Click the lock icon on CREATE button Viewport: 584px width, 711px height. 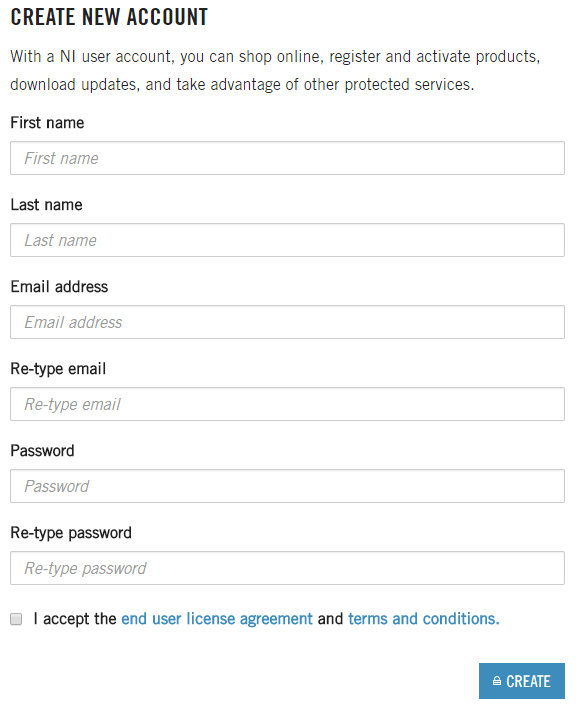coord(497,682)
